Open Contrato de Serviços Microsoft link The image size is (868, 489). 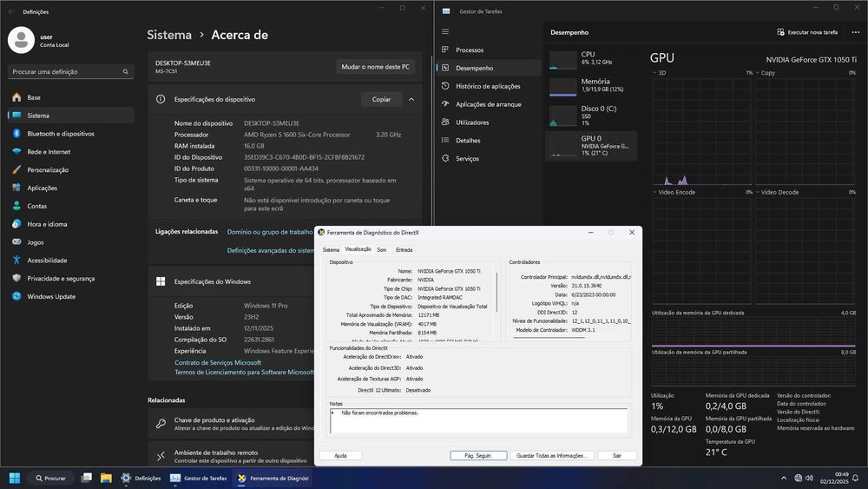point(218,363)
